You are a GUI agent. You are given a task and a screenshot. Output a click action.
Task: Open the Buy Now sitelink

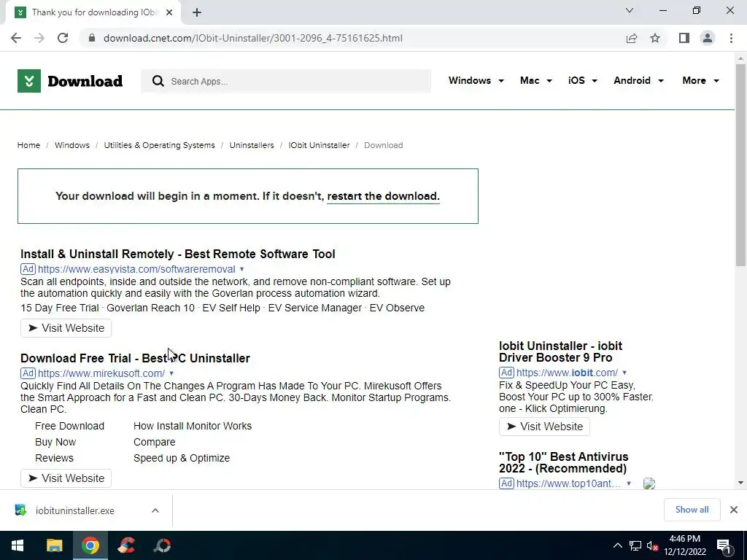[x=55, y=443]
